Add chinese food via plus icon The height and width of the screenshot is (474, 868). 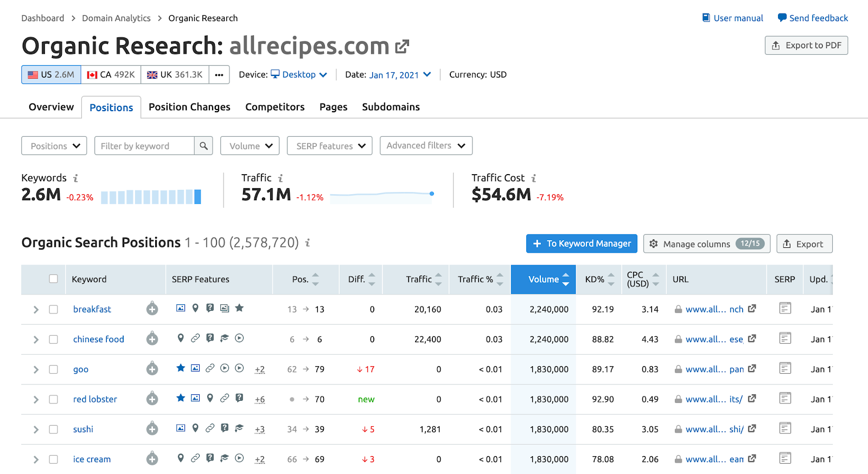pyautogui.click(x=152, y=339)
